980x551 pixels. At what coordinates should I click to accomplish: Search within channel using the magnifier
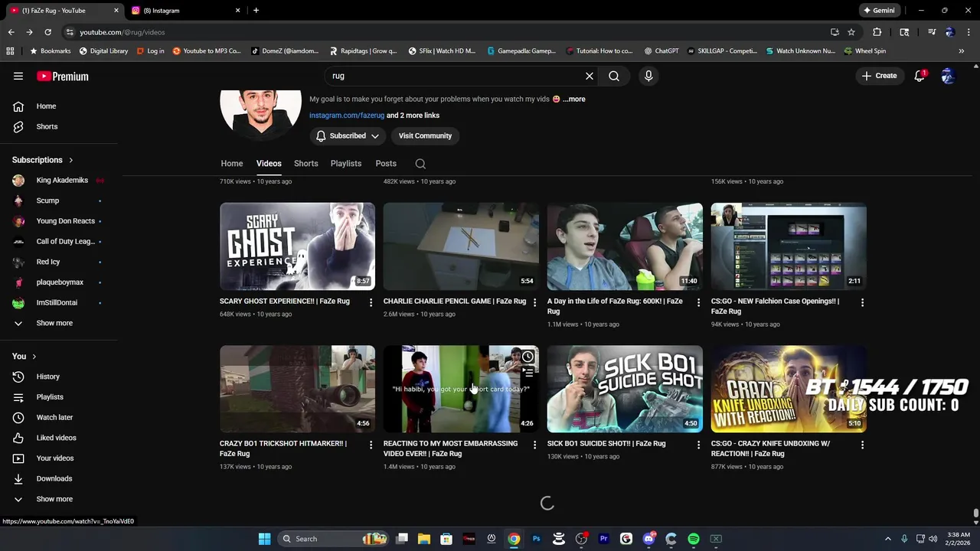[x=420, y=164]
